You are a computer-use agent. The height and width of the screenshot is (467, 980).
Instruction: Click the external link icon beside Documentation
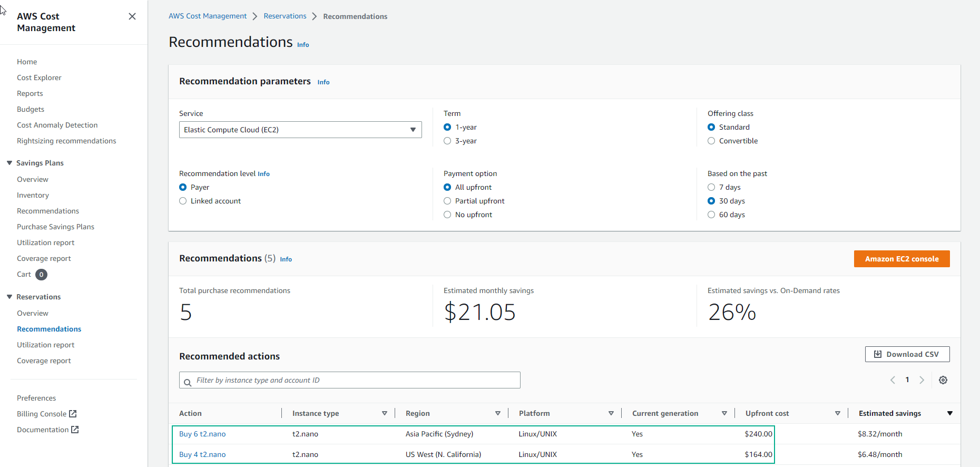tap(75, 430)
